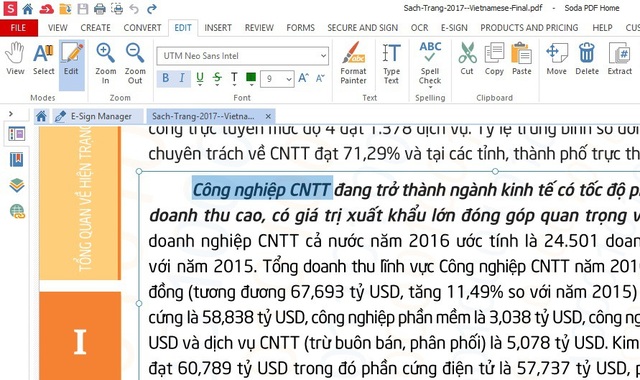
Task: Toggle Underline formatting
Action: (x=200, y=78)
